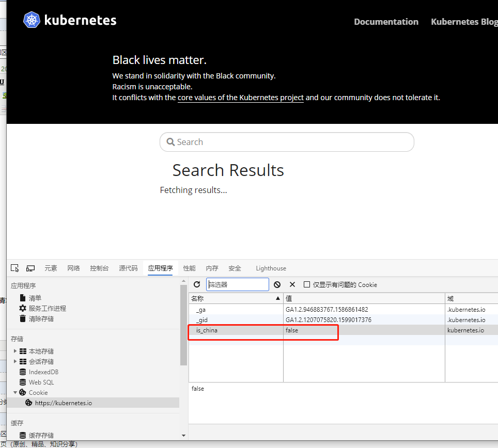Select the _ga cookie row

344,309
